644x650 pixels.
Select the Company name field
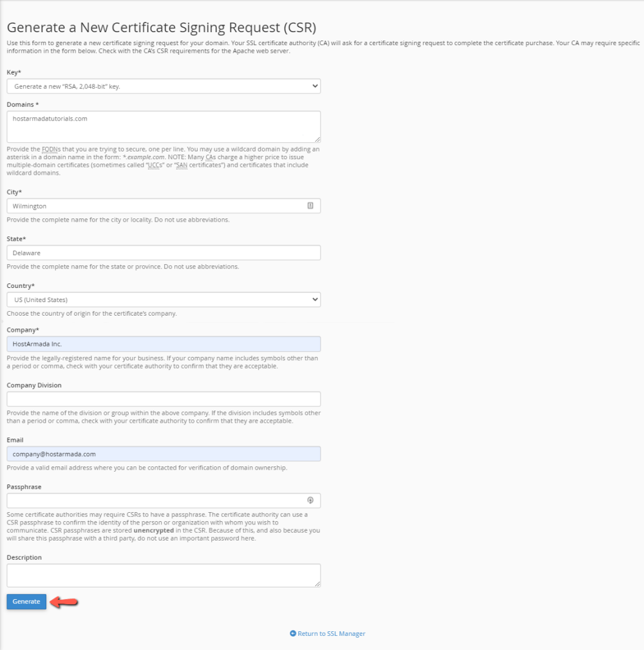click(163, 343)
